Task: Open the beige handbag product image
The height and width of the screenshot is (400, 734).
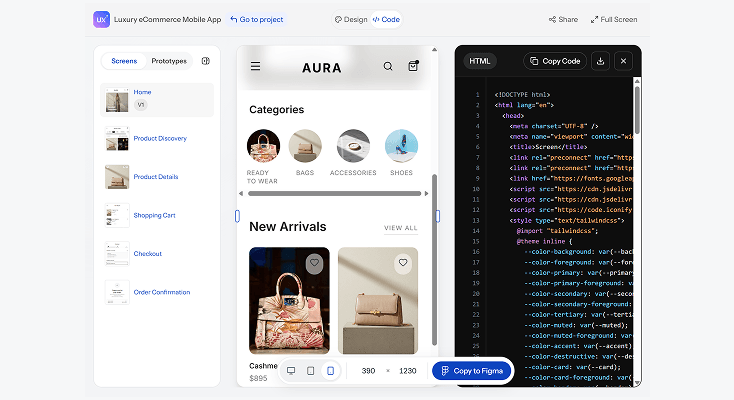Action: point(378,301)
